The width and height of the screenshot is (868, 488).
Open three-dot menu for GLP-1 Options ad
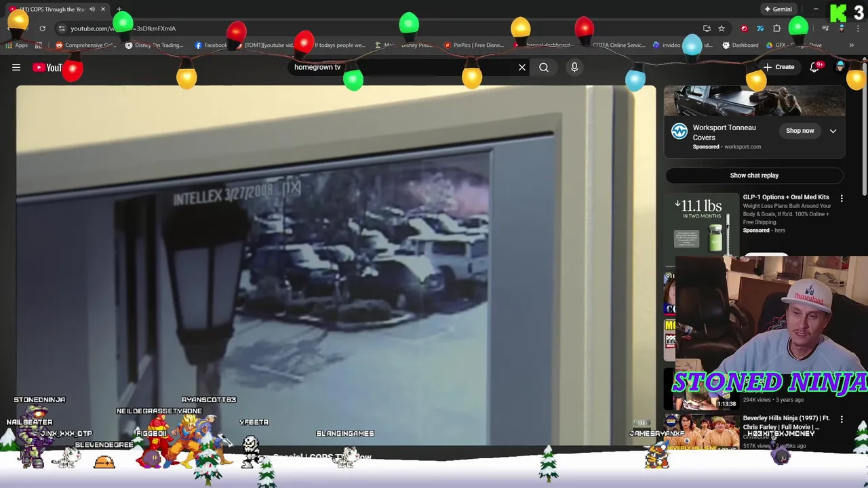pyautogui.click(x=842, y=199)
